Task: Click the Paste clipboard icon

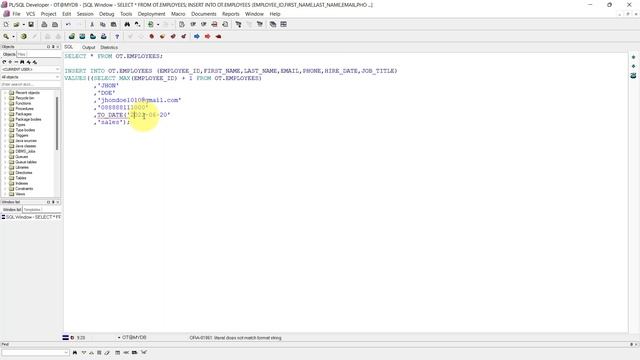Action: 113,24
